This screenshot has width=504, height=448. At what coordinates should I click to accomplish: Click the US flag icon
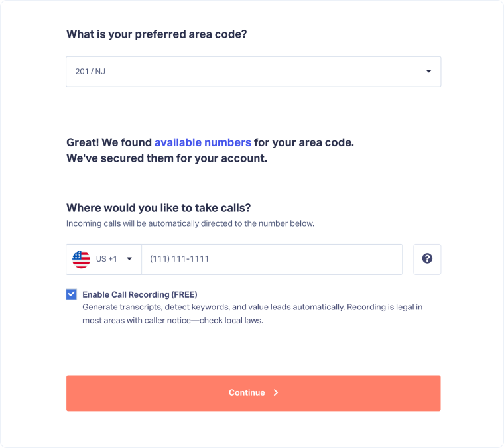(81, 259)
